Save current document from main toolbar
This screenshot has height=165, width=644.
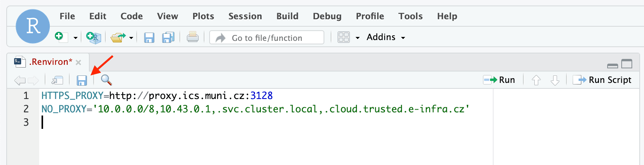tap(149, 38)
